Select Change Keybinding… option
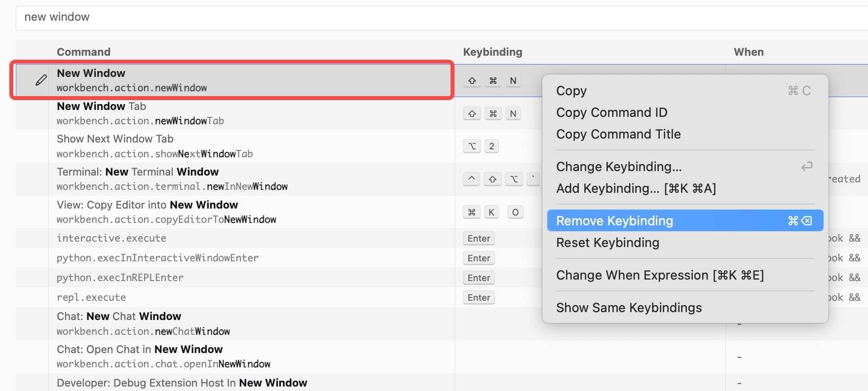Viewport: 868px width, 391px height. tap(618, 167)
